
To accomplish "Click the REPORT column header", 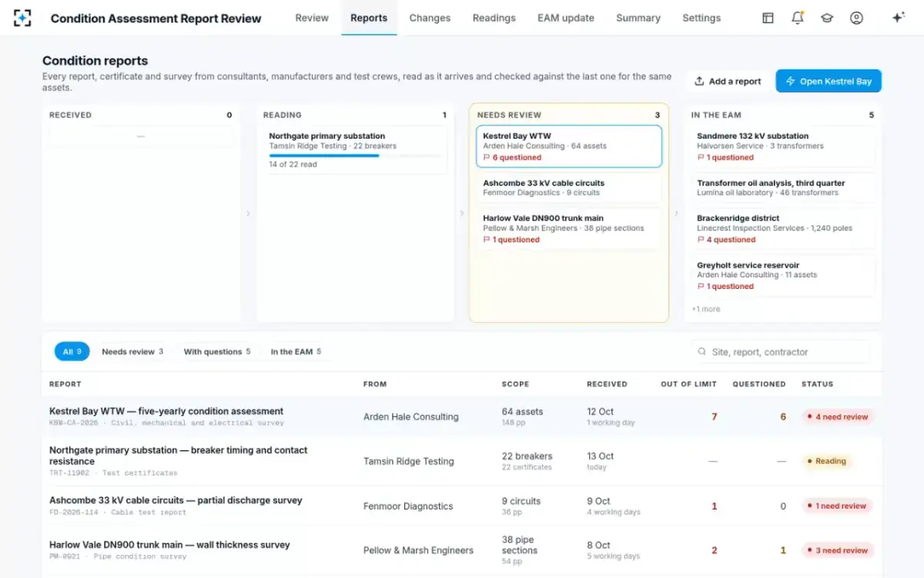I will [x=65, y=384].
